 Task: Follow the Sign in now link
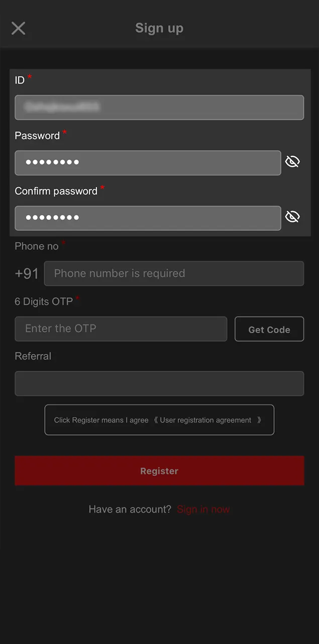(x=203, y=509)
